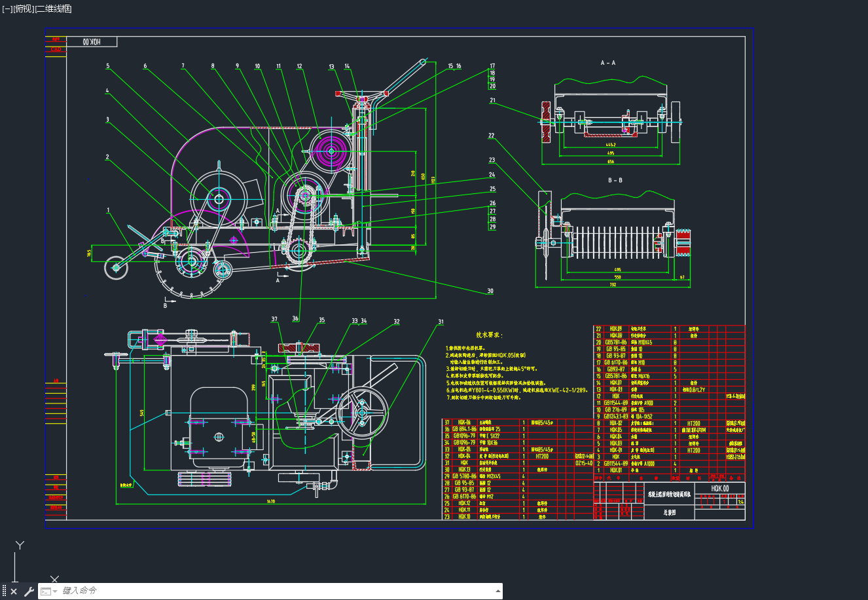
Task: Select the A - A section label
Action: 608,63
